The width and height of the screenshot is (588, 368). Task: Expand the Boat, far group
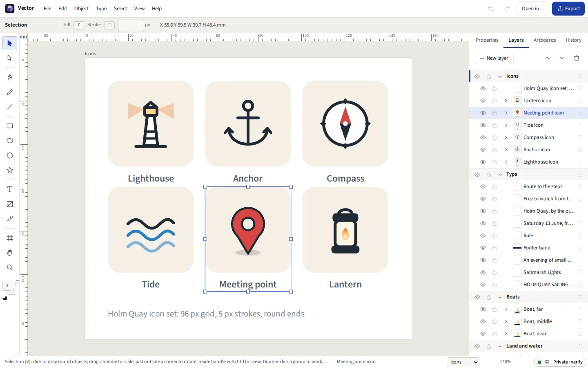pos(506,309)
